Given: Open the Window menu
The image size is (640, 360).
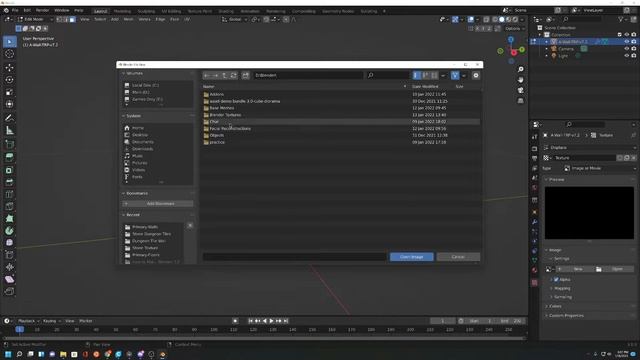Looking at the screenshot, I should coord(62,10).
